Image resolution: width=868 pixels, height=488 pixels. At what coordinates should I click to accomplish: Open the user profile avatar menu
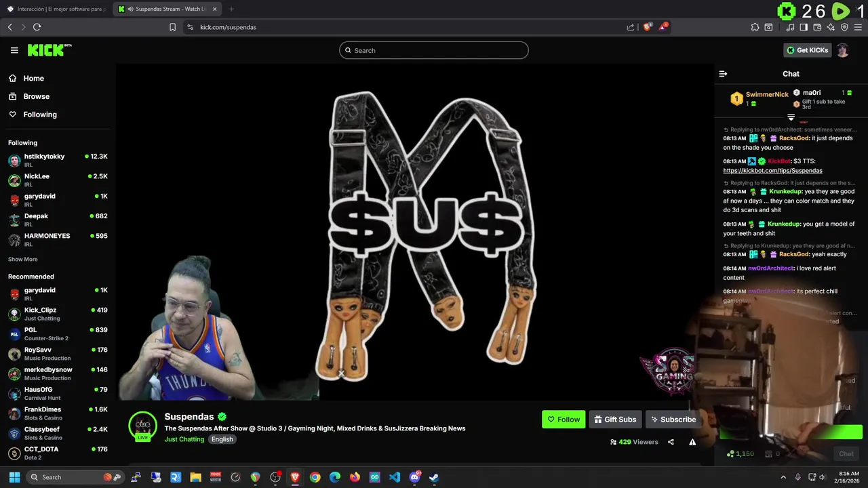(842, 50)
